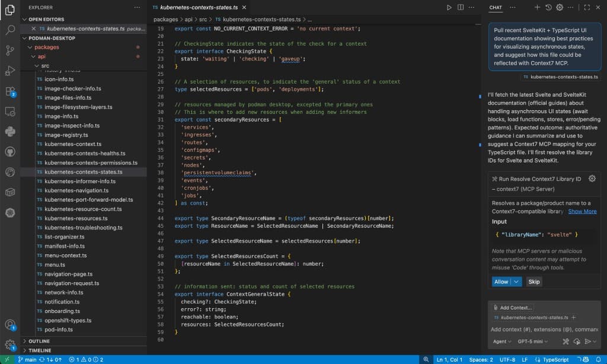Run the current file with the play button
Screen dimensions: 607x364
(449, 7)
